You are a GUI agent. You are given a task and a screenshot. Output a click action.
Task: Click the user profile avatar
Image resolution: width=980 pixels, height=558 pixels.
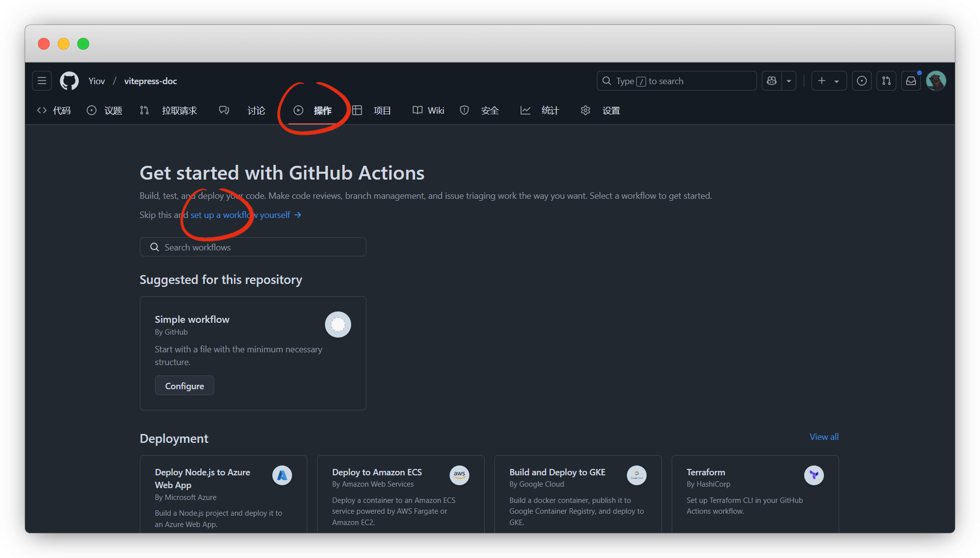click(936, 81)
